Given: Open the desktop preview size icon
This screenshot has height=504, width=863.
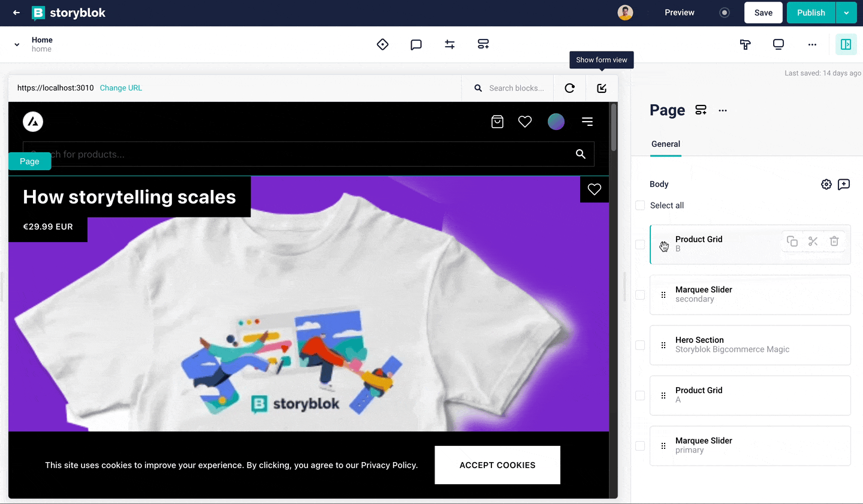Looking at the screenshot, I should 778,44.
